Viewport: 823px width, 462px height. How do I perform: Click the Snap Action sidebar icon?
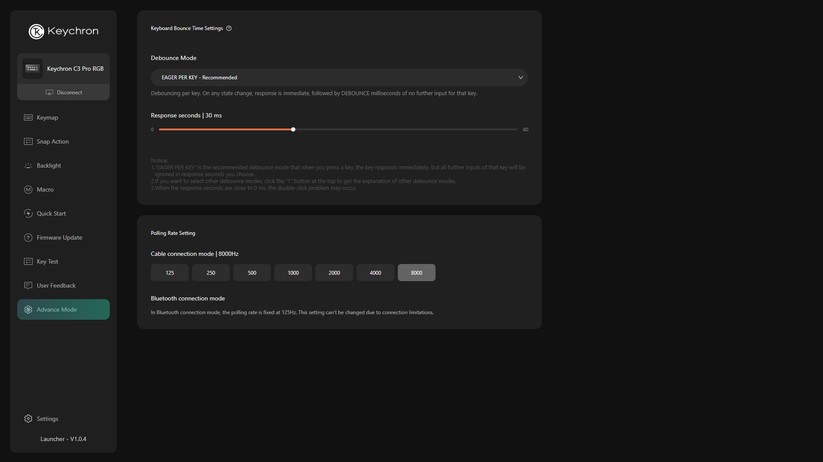coord(28,142)
